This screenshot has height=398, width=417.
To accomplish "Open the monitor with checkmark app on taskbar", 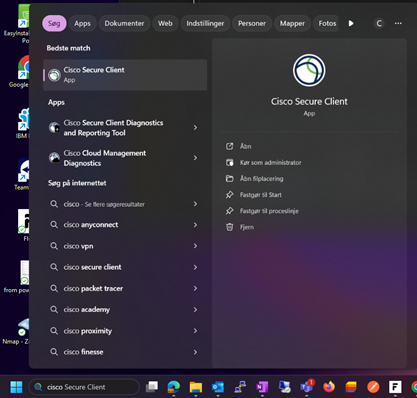I will click(284, 387).
